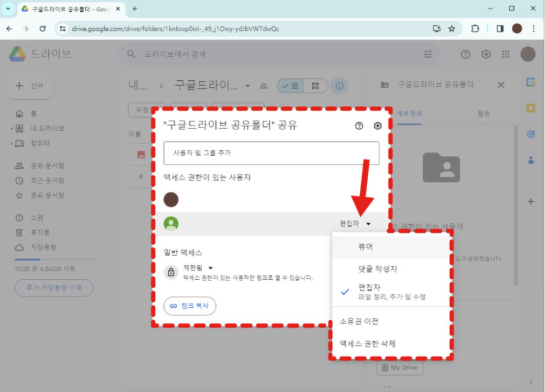The height and width of the screenshot is (392, 545).
Task: Open Drive support help icon
Action: pyautogui.click(x=465, y=54)
